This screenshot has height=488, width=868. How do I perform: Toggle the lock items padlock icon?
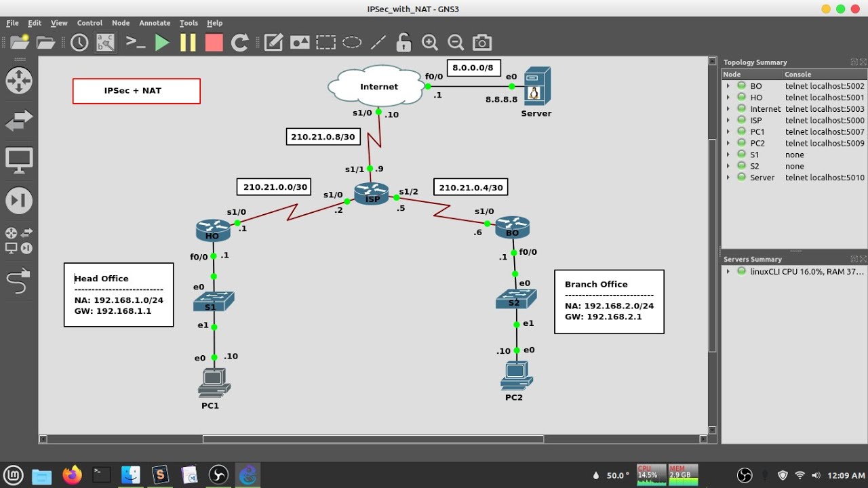pos(404,43)
